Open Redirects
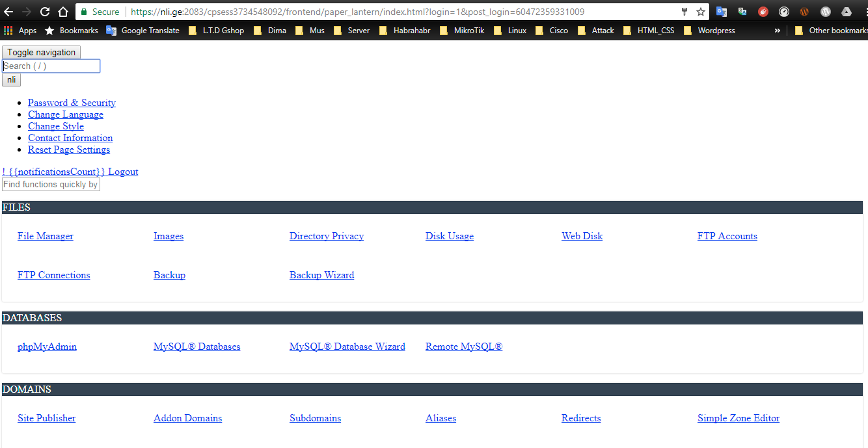The width and height of the screenshot is (868, 448). pos(581,418)
